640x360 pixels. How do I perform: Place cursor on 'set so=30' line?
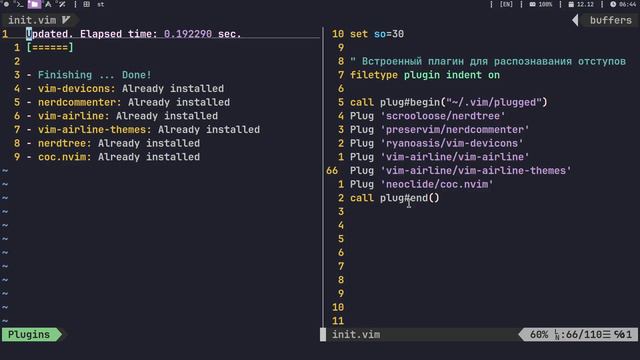(377, 34)
